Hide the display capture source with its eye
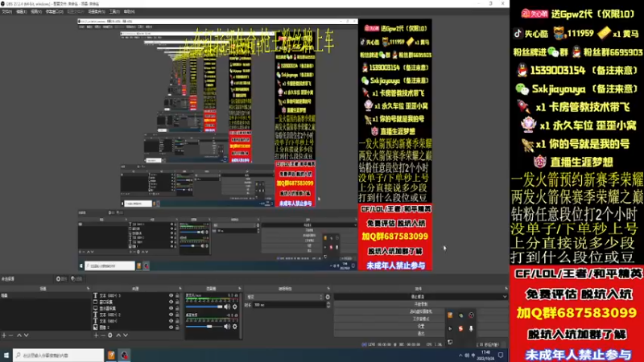The width and height of the screenshot is (644, 362). [171, 308]
